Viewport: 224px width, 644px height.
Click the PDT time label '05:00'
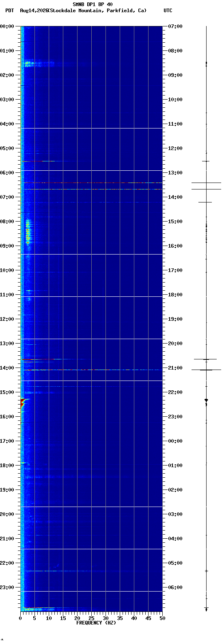point(7,148)
